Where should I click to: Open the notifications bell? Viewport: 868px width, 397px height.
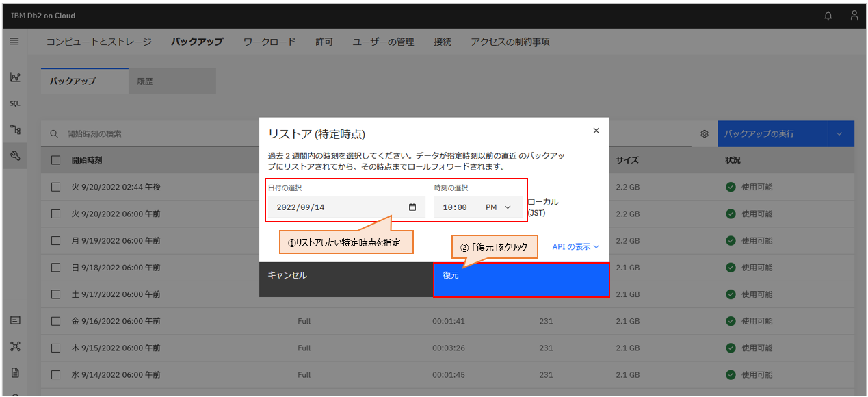(x=828, y=15)
